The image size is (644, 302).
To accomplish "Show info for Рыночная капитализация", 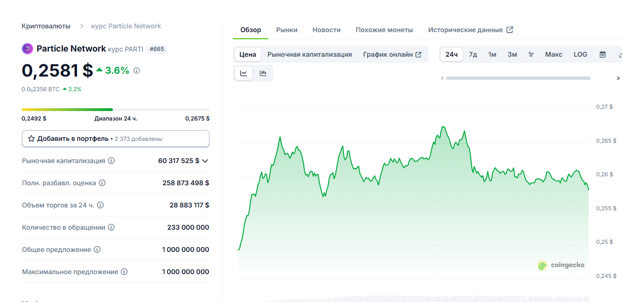I will pos(112,161).
